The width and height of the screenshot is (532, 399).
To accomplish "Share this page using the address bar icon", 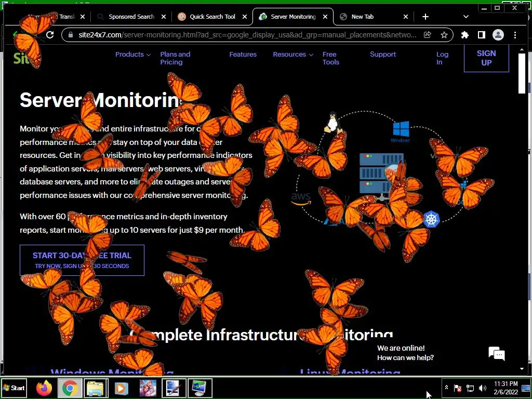I will pos(428,35).
